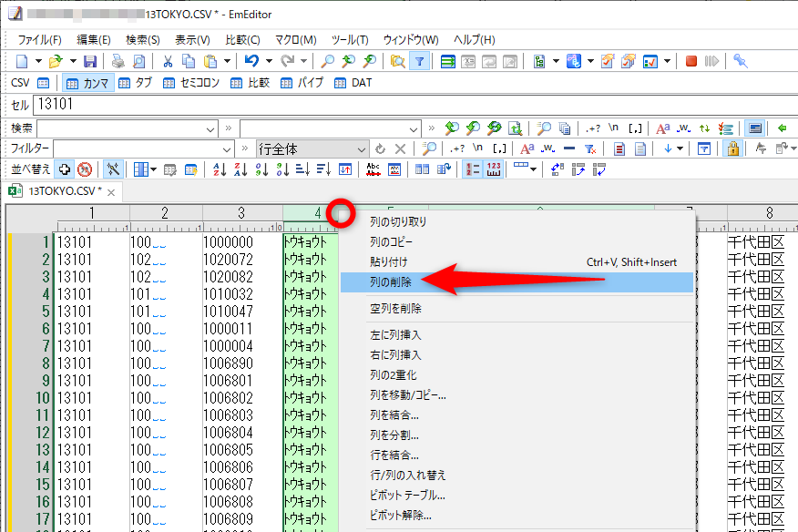
Task: Click the Redo arrow icon
Action: pyautogui.click(x=287, y=61)
